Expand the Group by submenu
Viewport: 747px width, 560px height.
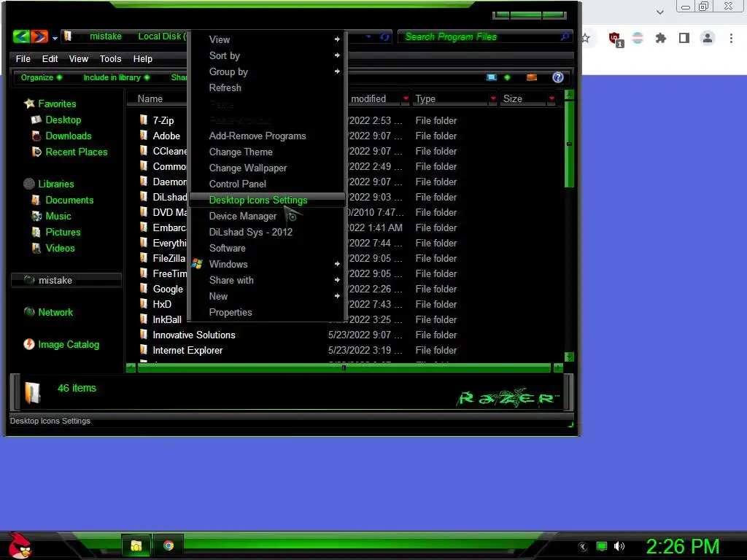point(267,71)
